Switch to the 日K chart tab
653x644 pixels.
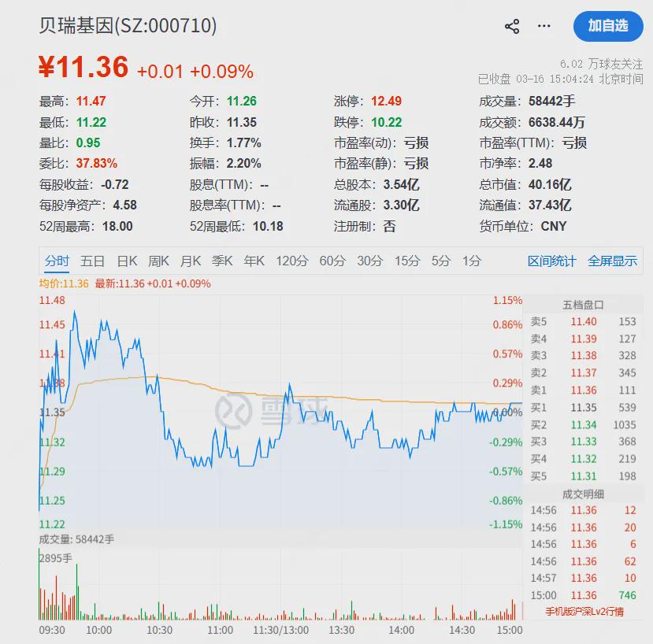(x=127, y=261)
